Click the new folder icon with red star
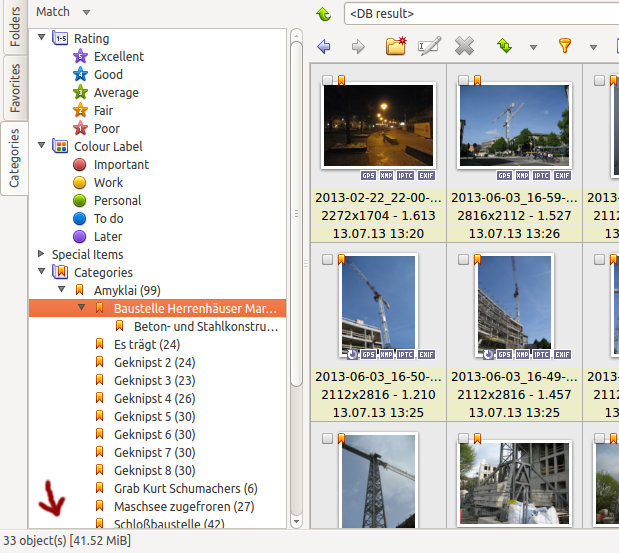The width and height of the screenshot is (619, 553). pos(396,46)
